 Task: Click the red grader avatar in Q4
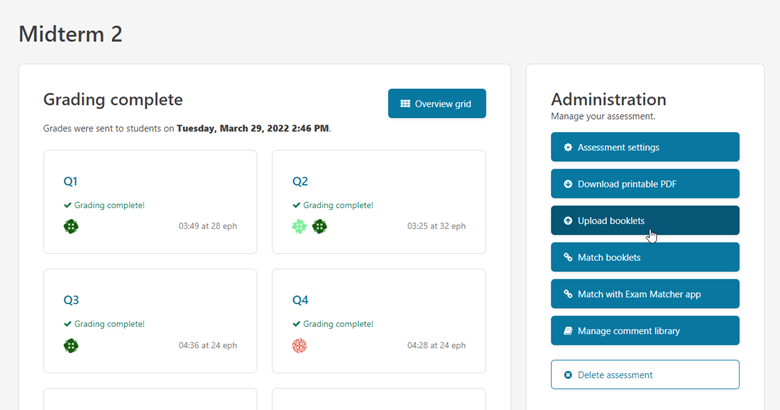click(x=299, y=346)
